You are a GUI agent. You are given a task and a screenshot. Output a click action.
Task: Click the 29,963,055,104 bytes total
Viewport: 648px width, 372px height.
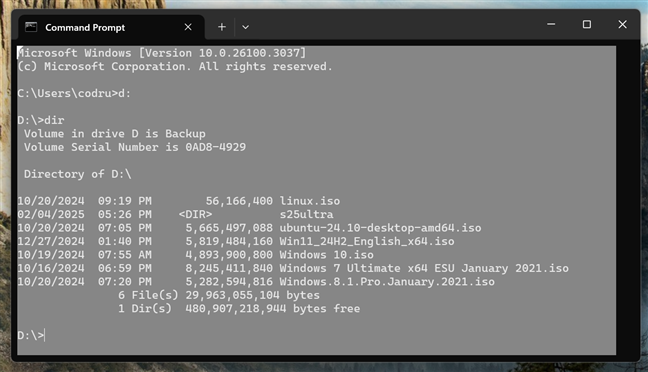[253, 295]
